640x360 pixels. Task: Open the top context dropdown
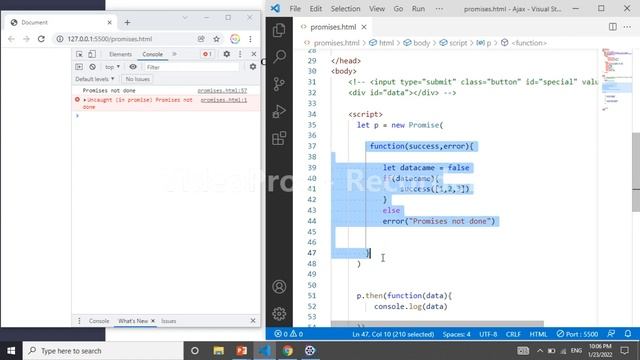coord(112,67)
